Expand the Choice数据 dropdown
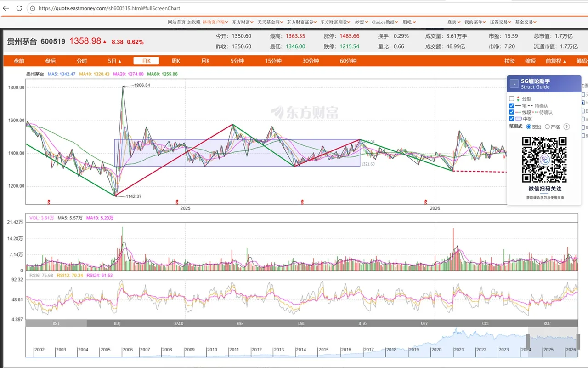This screenshot has height=368, width=588. click(x=385, y=22)
